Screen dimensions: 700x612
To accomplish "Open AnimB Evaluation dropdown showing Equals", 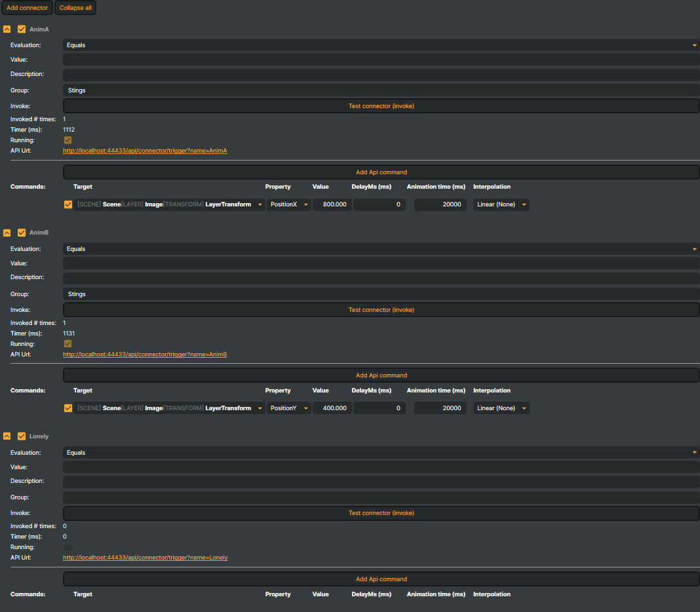I will click(381, 248).
